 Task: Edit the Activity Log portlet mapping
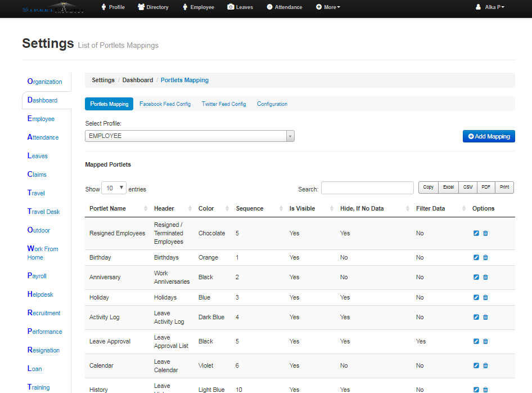pyautogui.click(x=476, y=317)
